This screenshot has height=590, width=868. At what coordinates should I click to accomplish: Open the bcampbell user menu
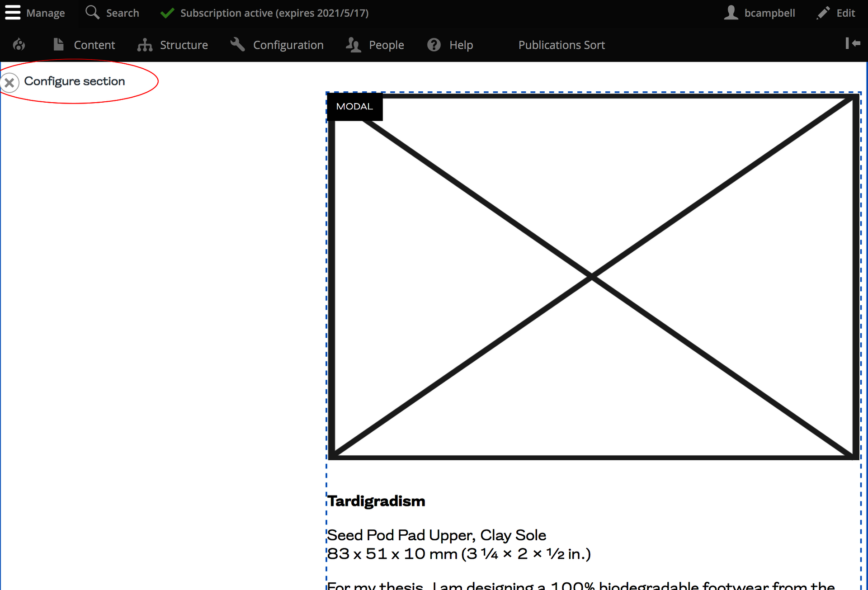point(769,13)
